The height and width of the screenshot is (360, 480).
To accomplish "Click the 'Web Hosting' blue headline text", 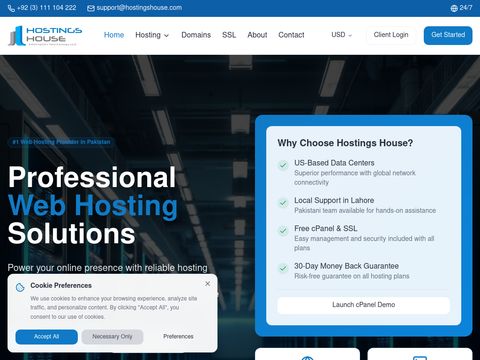I will [x=93, y=205].
